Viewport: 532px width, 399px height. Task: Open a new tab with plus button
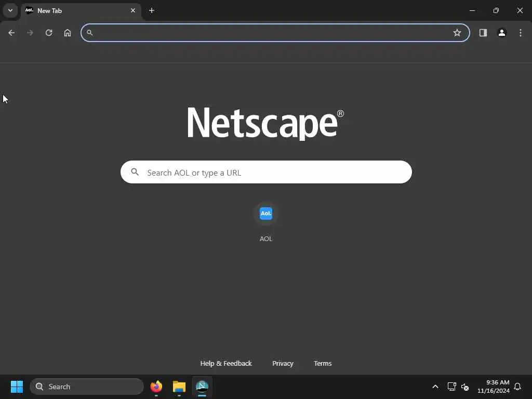click(152, 10)
